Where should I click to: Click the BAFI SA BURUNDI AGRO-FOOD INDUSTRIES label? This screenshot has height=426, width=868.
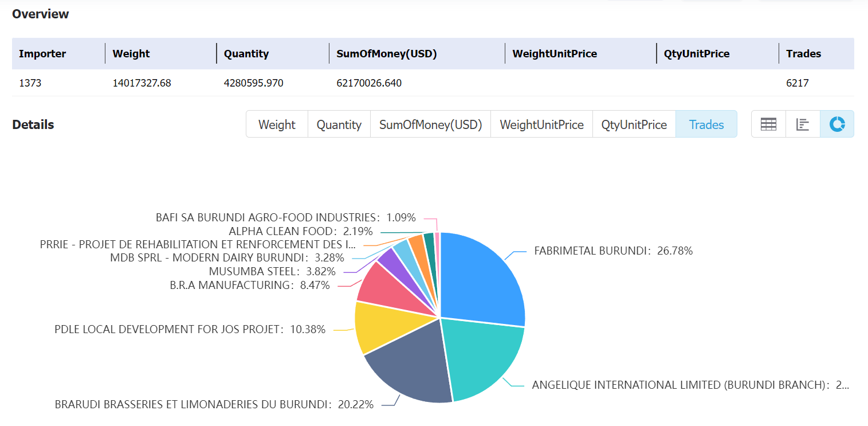point(286,218)
